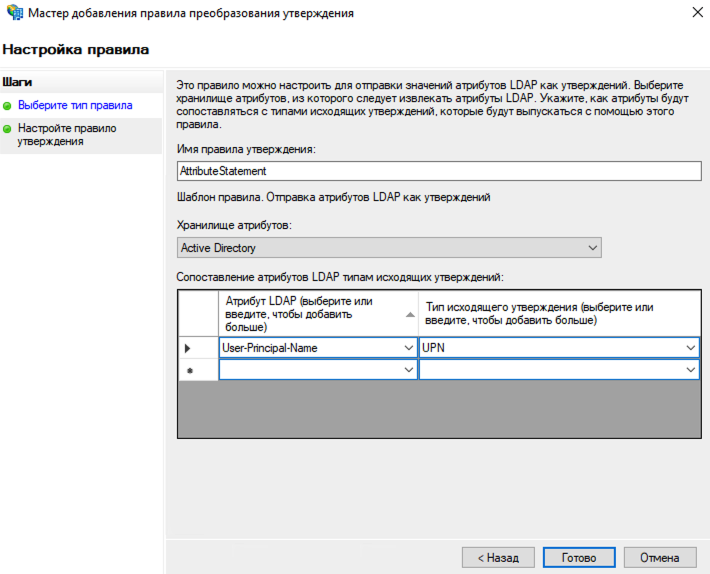Click the wizard icon in the title bar
Image resolution: width=710 pixels, height=574 pixels.
click(15, 14)
